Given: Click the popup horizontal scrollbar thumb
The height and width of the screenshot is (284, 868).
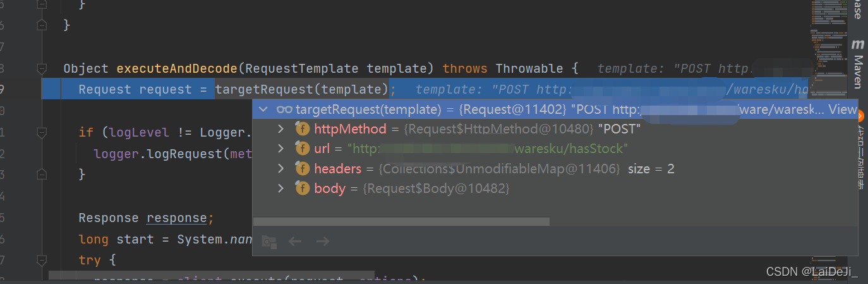Looking at the screenshot, I should (x=401, y=221).
